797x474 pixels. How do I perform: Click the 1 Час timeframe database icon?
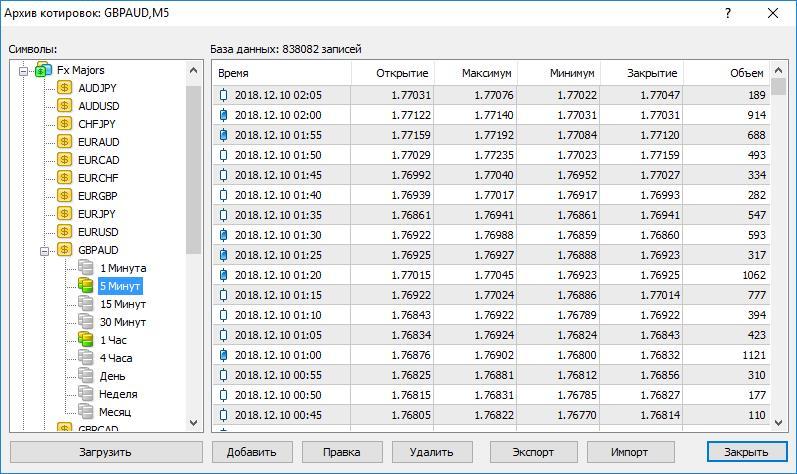click(87, 340)
